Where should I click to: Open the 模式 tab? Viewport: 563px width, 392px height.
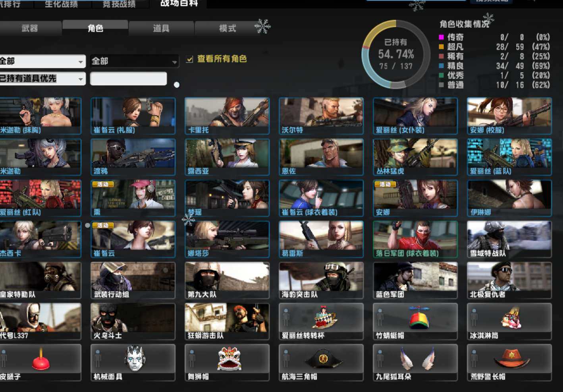tap(227, 28)
